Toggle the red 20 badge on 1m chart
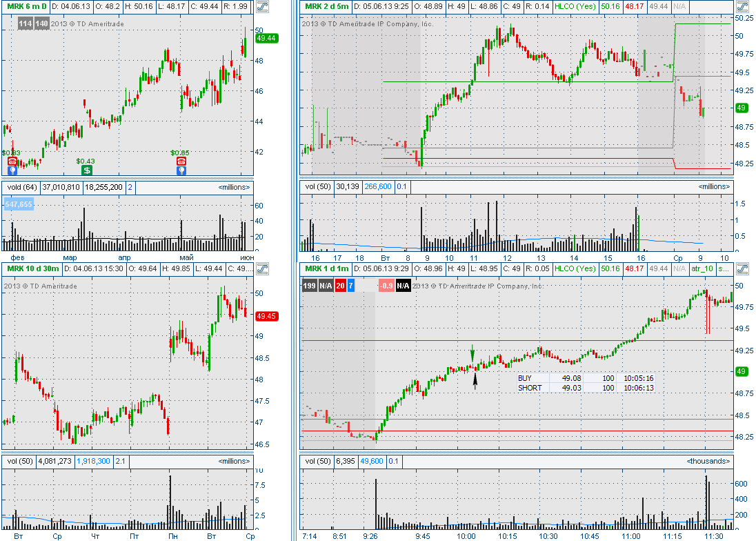The height and width of the screenshot is (541, 756). pyautogui.click(x=340, y=286)
